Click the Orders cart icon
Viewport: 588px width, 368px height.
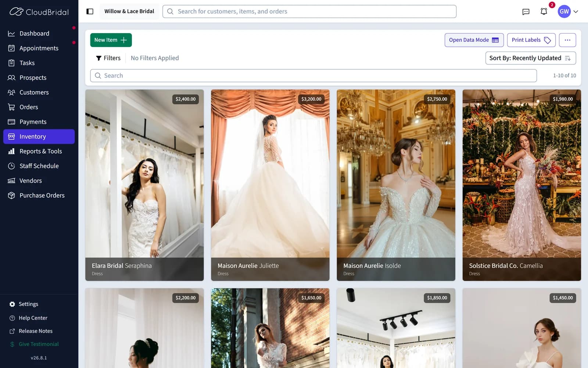(11, 107)
